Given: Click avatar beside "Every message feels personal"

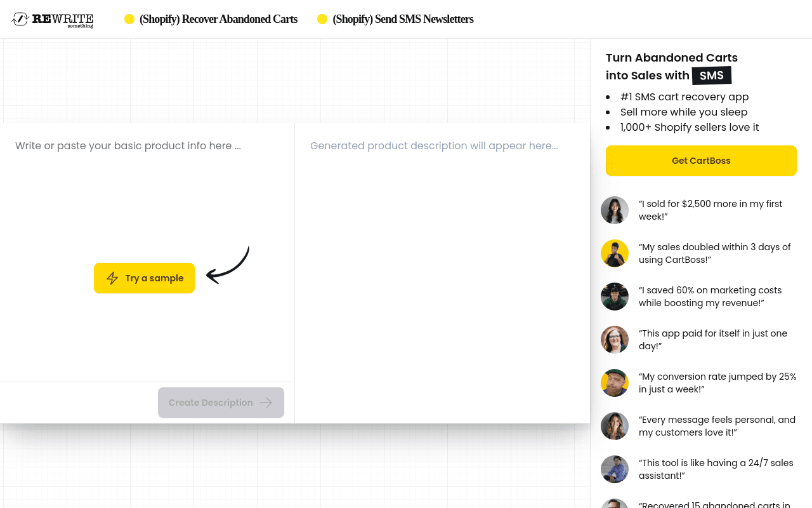Looking at the screenshot, I should click(615, 426).
